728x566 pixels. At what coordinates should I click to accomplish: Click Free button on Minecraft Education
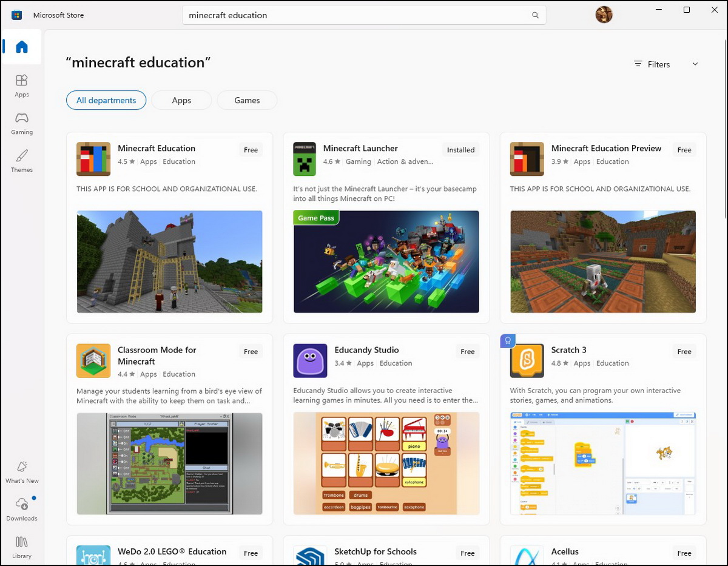[251, 150]
